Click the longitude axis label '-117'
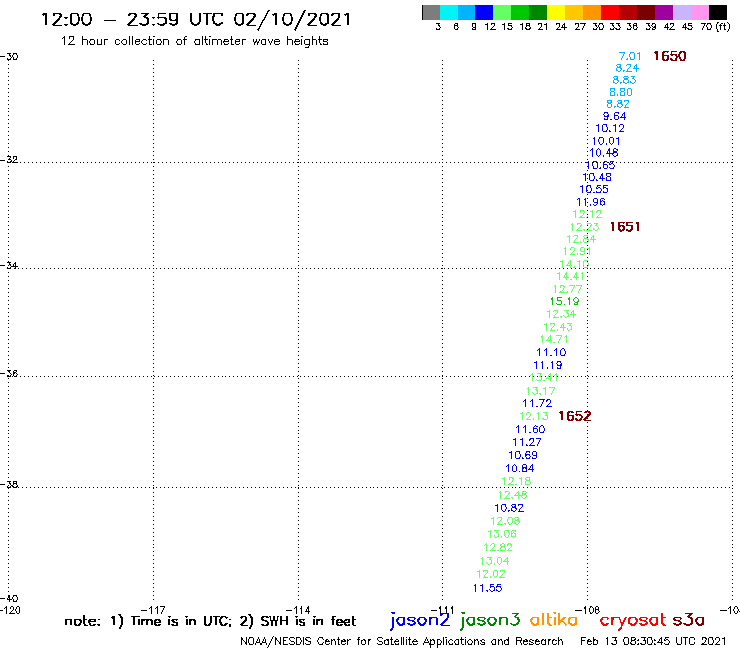This screenshot has height=650, width=740. [153, 609]
